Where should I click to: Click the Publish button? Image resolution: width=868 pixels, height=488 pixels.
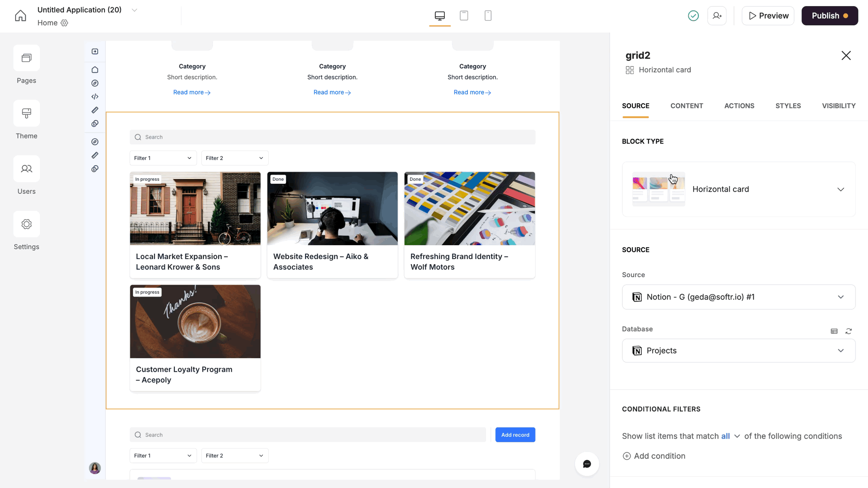(x=829, y=16)
